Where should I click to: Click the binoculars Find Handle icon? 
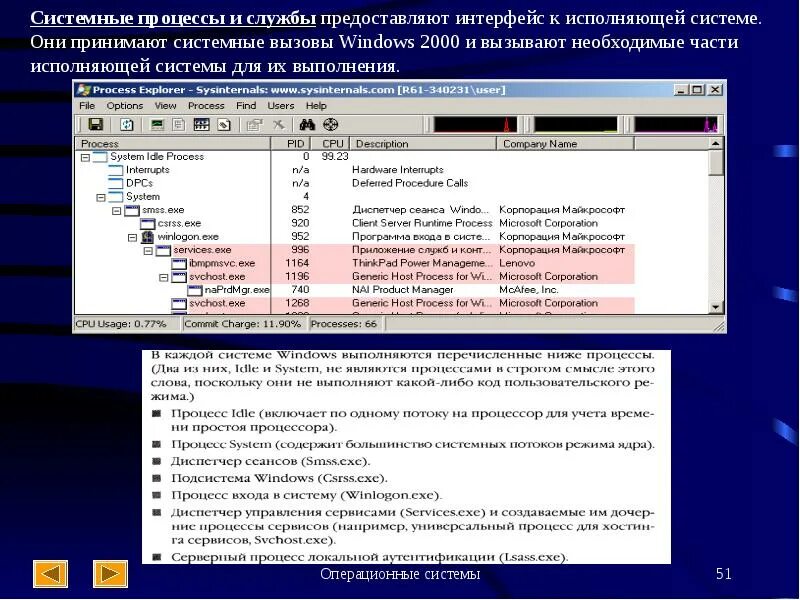click(x=307, y=124)
